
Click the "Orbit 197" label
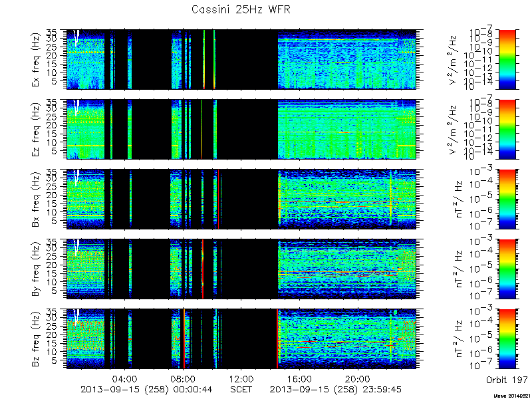pos(507,380)
